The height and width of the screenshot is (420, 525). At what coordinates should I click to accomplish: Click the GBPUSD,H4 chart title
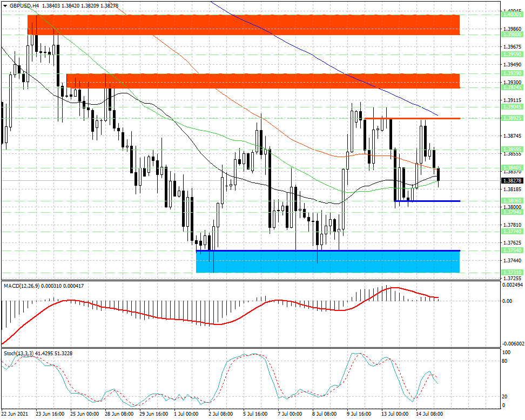point(23,6)
